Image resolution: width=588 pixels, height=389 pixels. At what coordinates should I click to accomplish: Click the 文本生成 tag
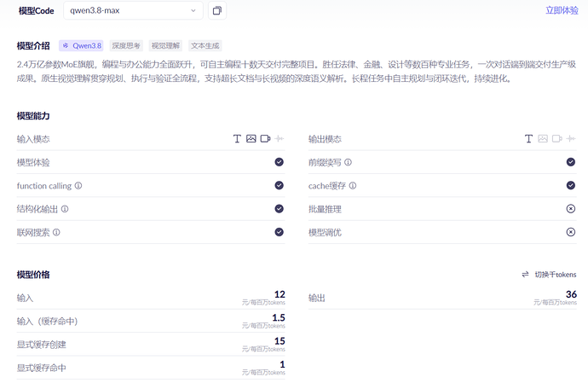(205, 46)
